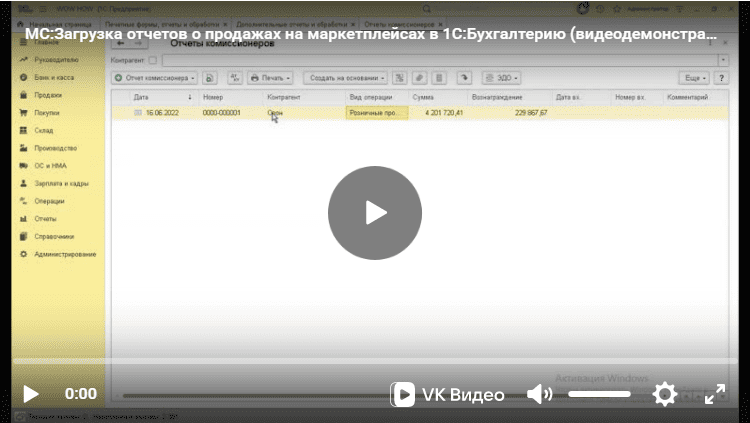
Task: Expand the Контрагент filter dropdown arrow
Action: coord(723,60)
